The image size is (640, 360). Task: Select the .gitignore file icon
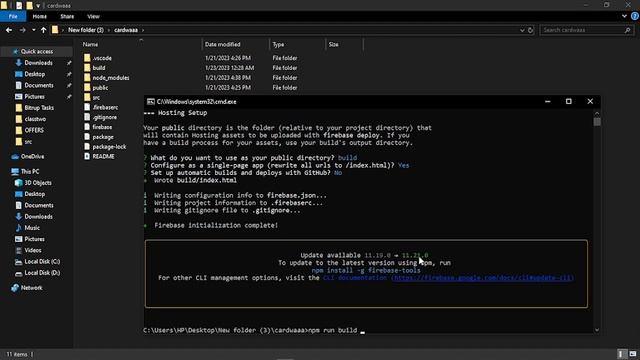[x=87, y=117]
